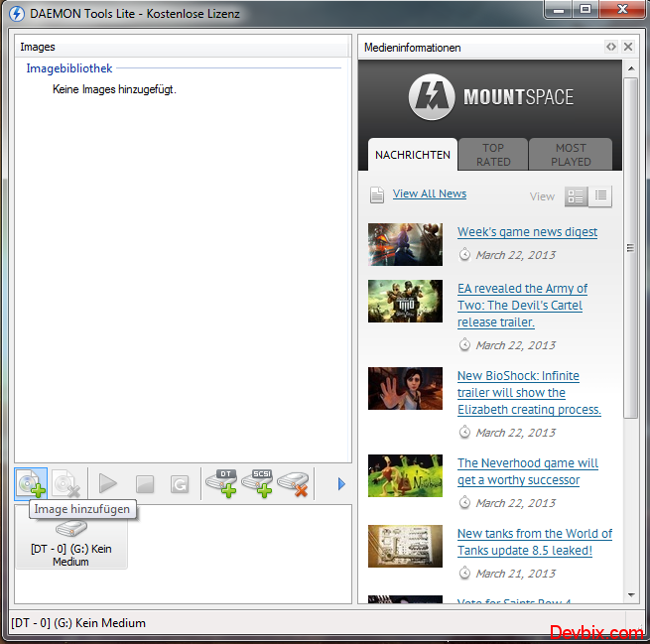Click the news scrollbar down arrow
650x644 pixels.
(x=631, y=595)
